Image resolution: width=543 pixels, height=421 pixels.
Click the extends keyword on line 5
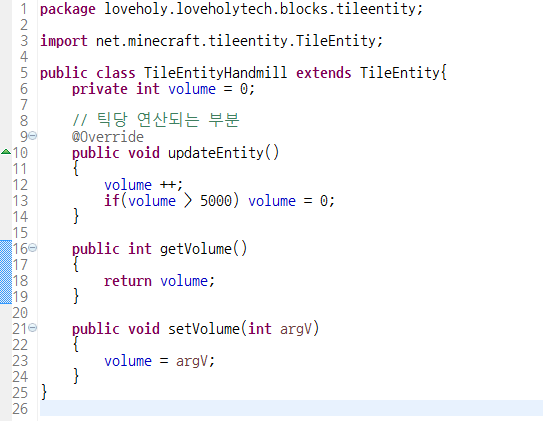pos(323,73)
